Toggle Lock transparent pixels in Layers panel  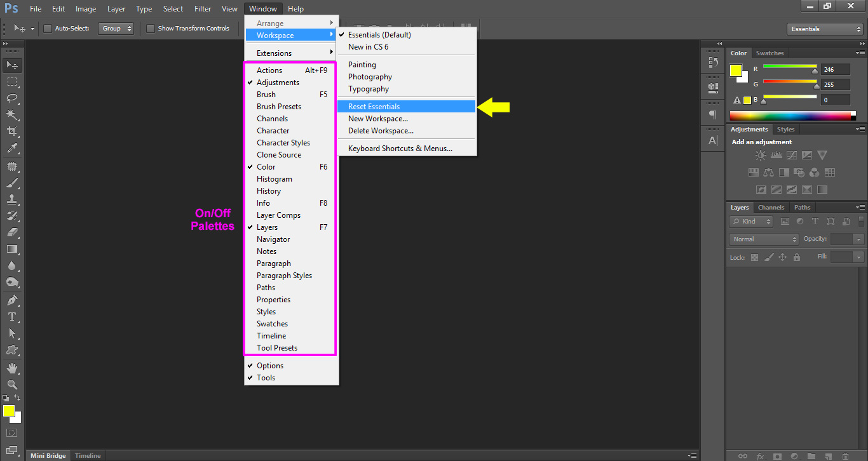coord(755,257)
